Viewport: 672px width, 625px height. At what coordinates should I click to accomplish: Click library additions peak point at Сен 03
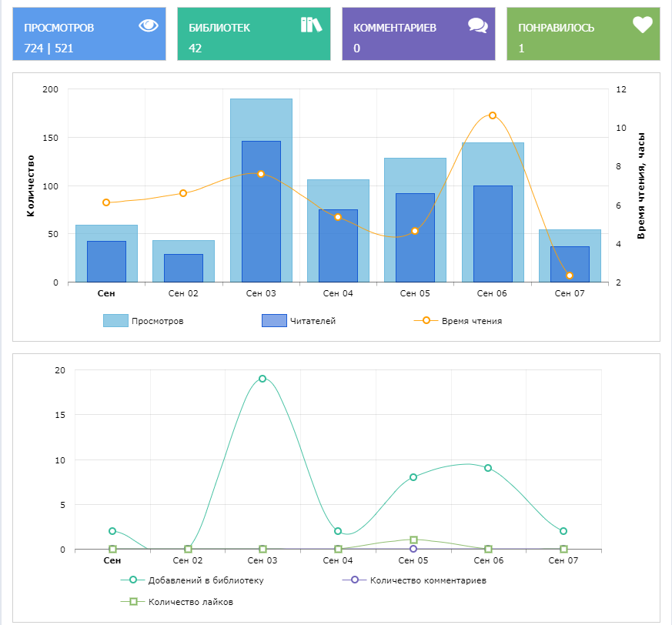point(262,379)
